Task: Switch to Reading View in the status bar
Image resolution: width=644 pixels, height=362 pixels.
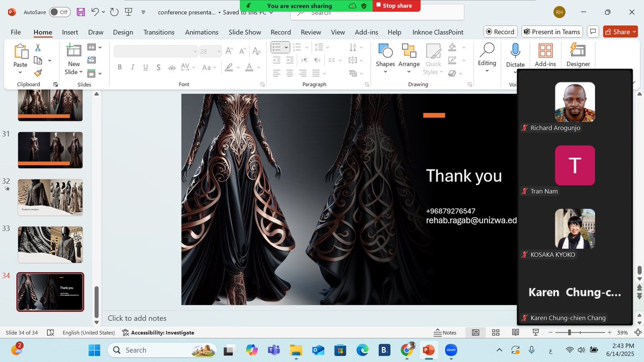Action: pyautogui.click(x=515, y=333)
